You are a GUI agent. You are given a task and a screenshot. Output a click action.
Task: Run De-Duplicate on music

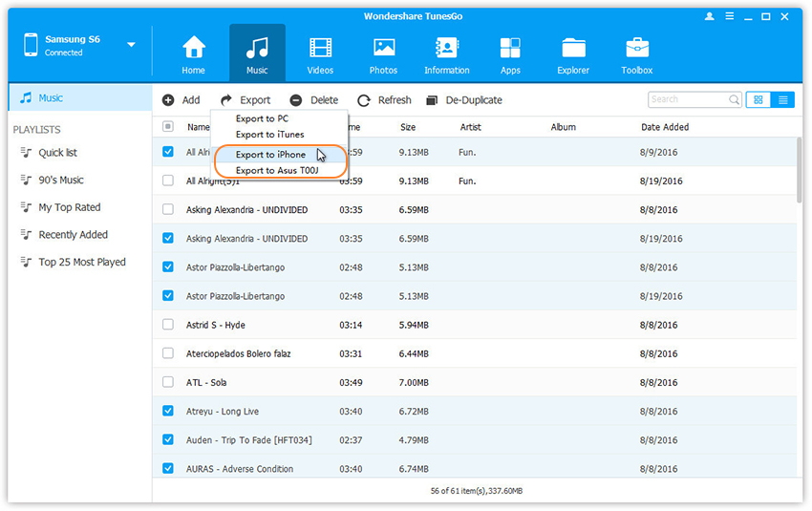(x=464, y=100)
